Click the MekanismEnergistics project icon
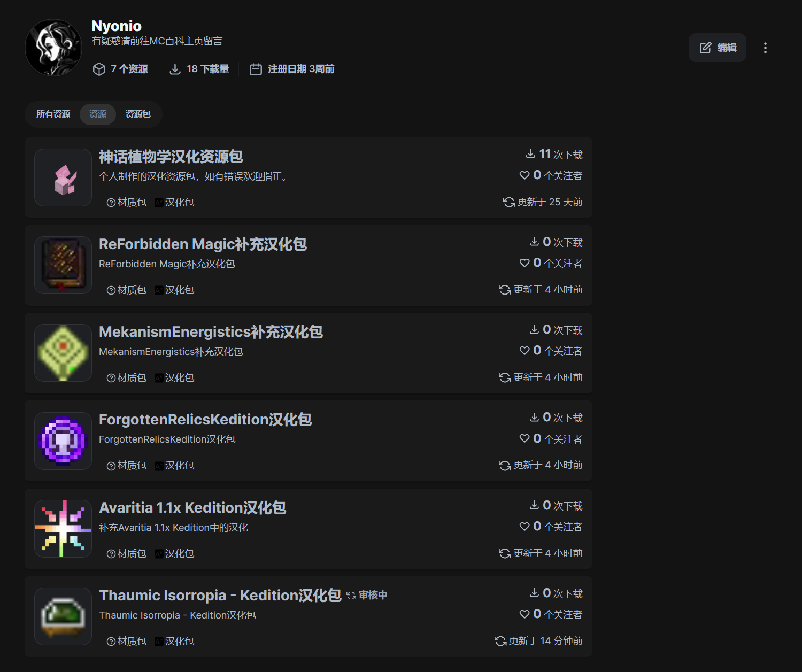 click(63, 353)
